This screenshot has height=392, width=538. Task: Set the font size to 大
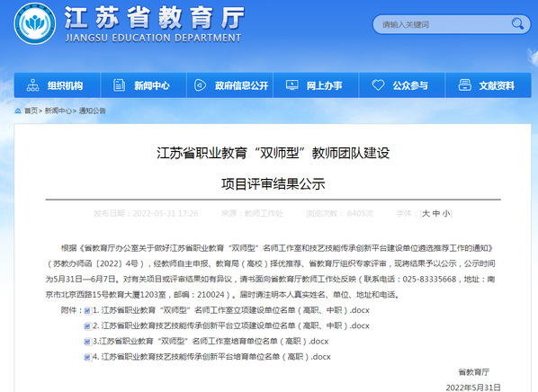pos(426,214)
